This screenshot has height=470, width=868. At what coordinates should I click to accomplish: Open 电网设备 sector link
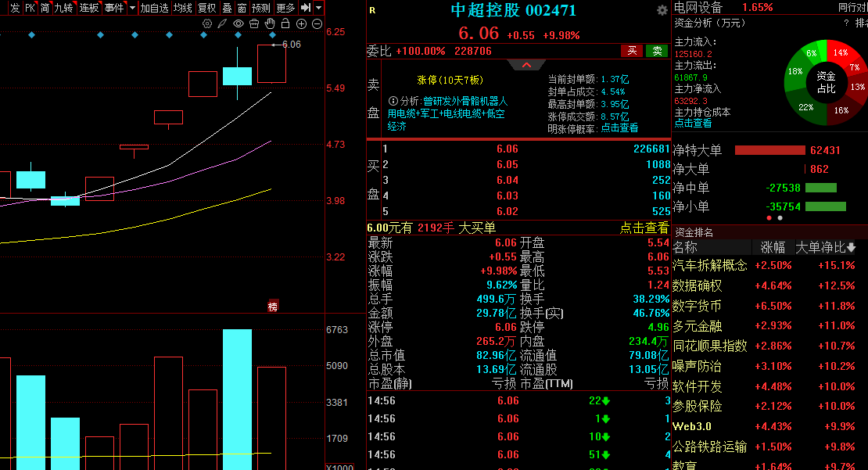tap(698, 7)
